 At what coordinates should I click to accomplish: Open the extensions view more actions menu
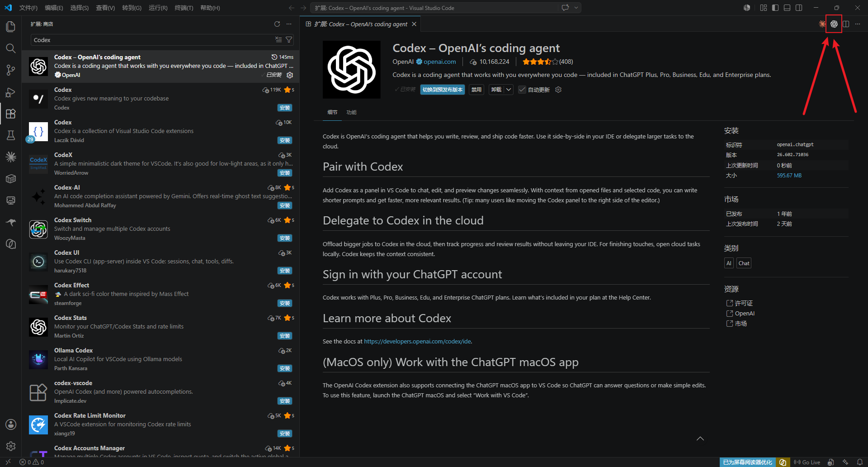click(x=289, y=24)
